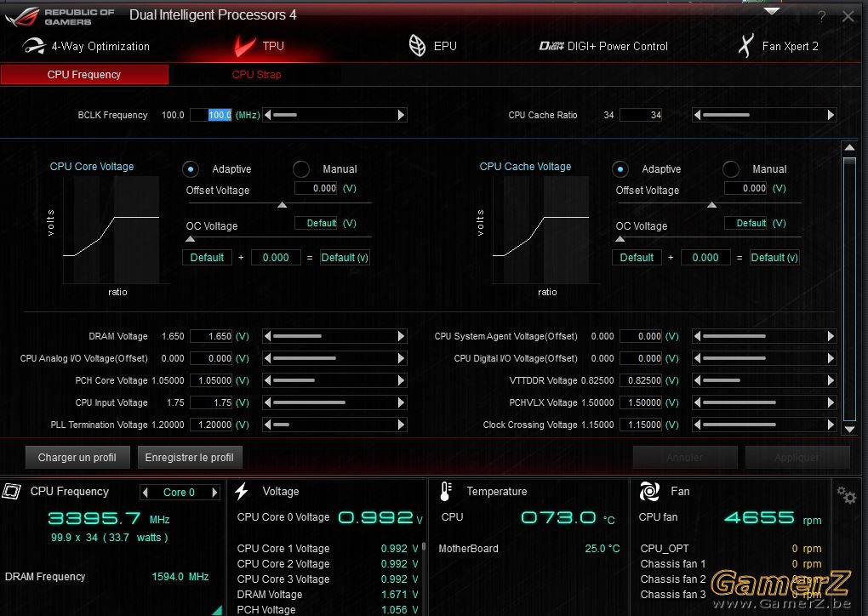Click the Appliquer button
Viewport: 868px width, 616px height.
tap(797, 458)
